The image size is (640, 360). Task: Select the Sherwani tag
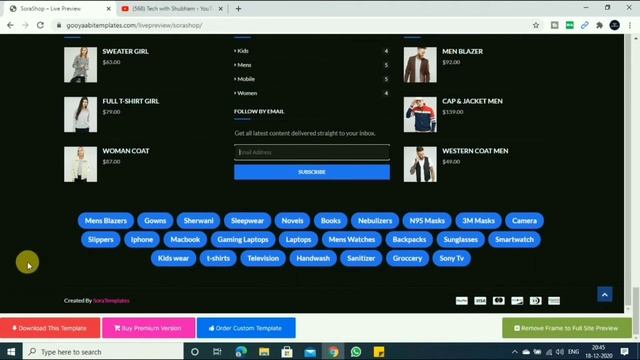[x=198, y=221]
